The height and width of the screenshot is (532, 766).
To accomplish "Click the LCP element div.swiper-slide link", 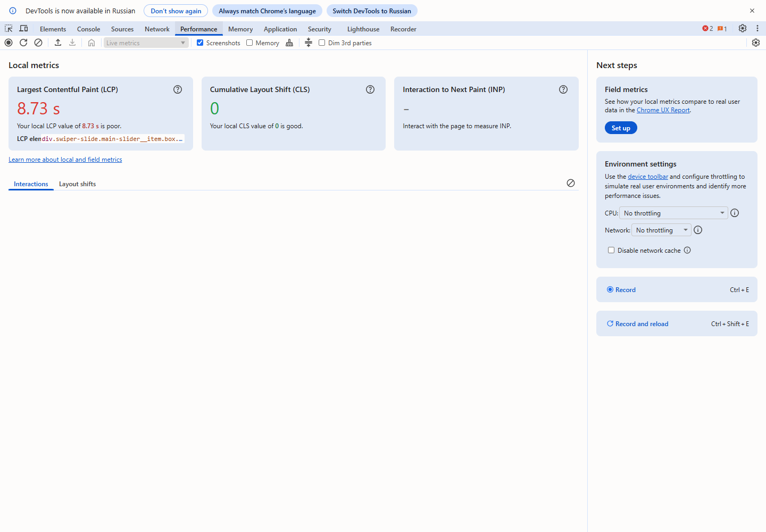I will click(112, 139).
